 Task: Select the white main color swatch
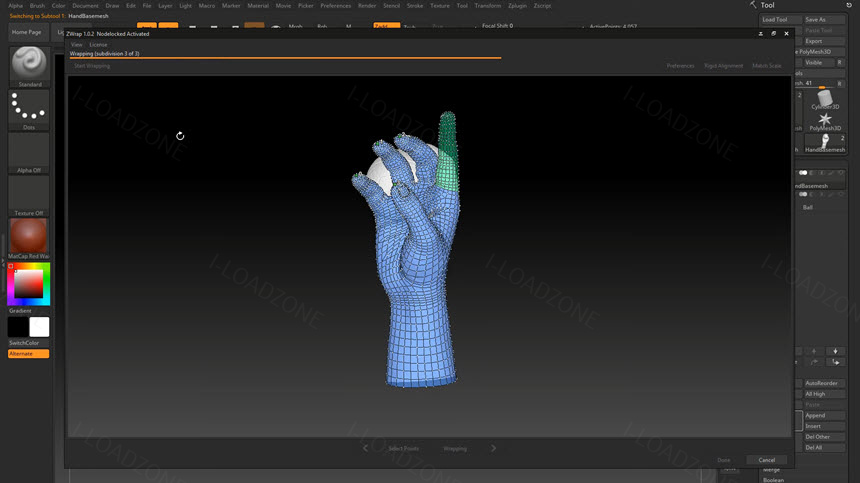(39, 327)
